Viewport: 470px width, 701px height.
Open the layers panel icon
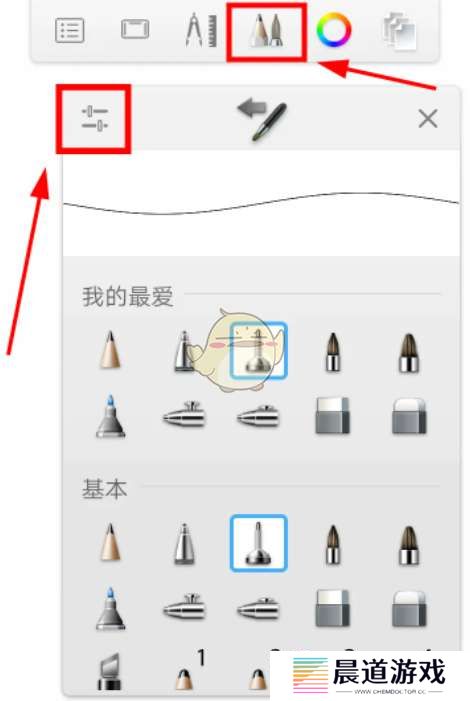pyautogui.click(x=399, y=31)
